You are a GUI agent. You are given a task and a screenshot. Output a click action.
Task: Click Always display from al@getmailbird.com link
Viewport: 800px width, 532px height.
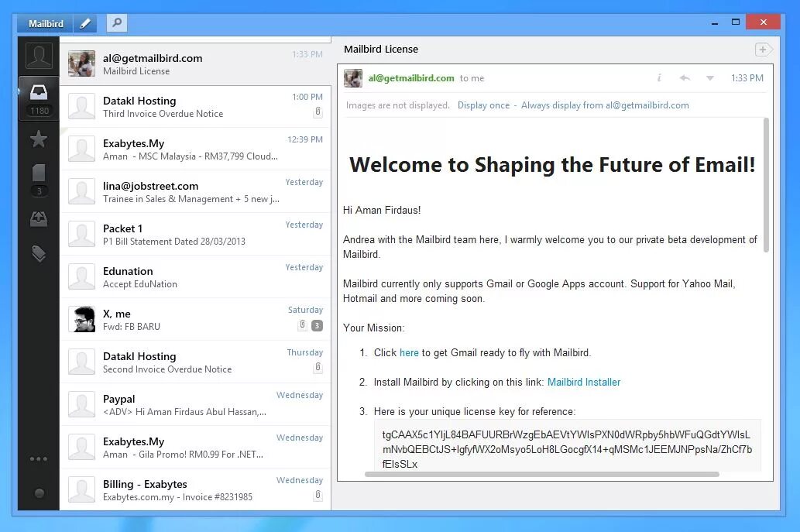[605, 105]
